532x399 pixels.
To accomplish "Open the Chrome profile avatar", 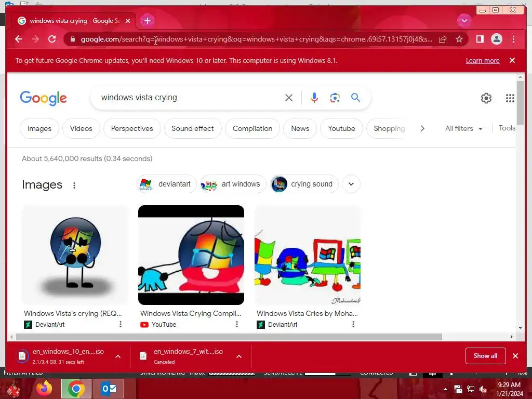I will [497, 39].
